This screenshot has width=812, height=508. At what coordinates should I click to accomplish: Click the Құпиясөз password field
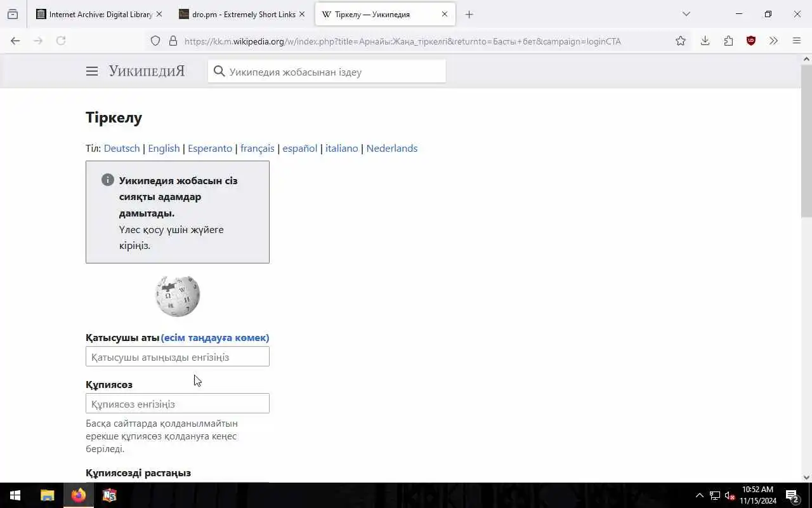tap(178, 403)
